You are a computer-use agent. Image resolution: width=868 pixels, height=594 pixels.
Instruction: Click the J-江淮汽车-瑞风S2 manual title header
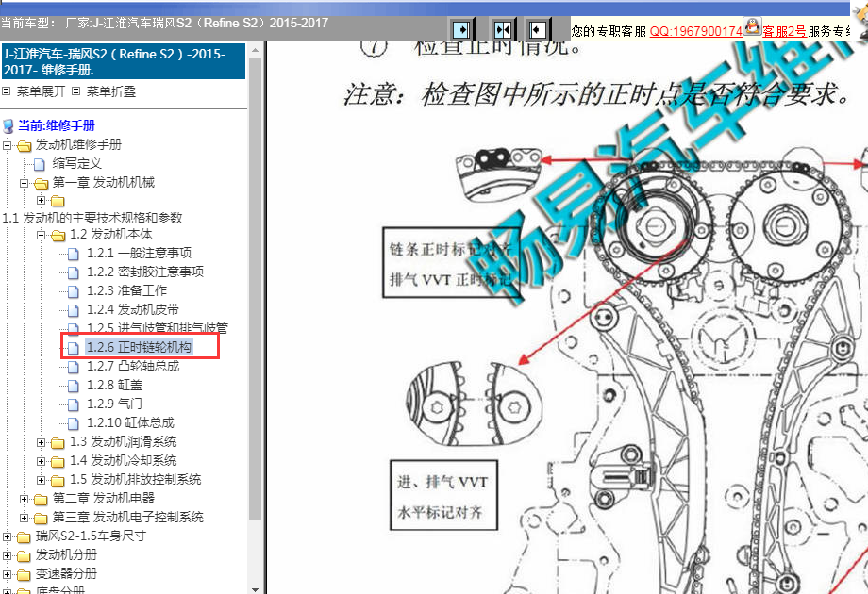click(x=123, y=61)
